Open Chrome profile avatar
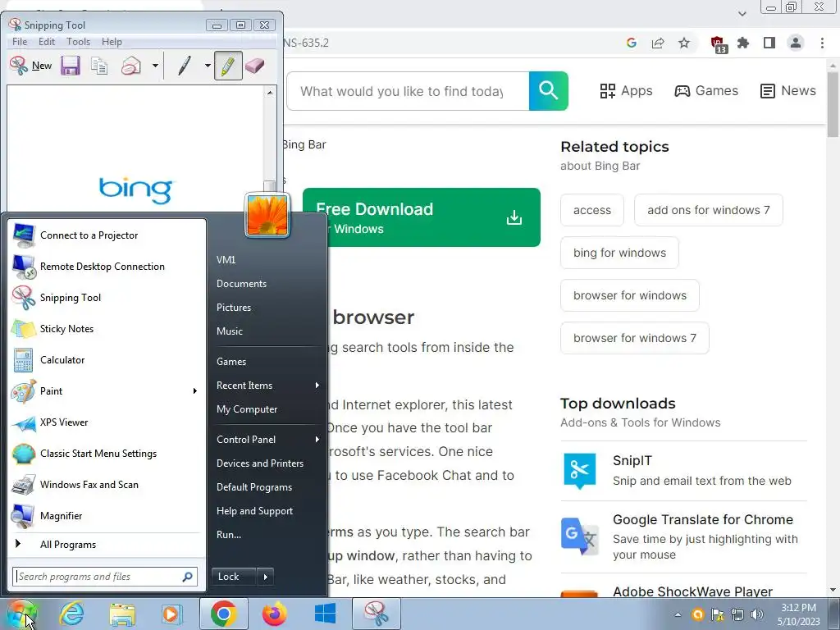The image size is (840, 630). 796,43
